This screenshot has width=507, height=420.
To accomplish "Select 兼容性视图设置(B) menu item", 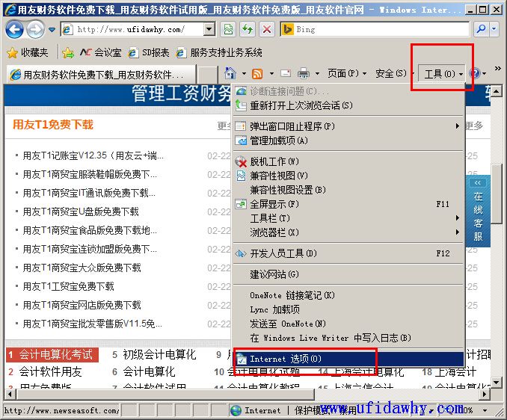I will (x=348, y=190).
